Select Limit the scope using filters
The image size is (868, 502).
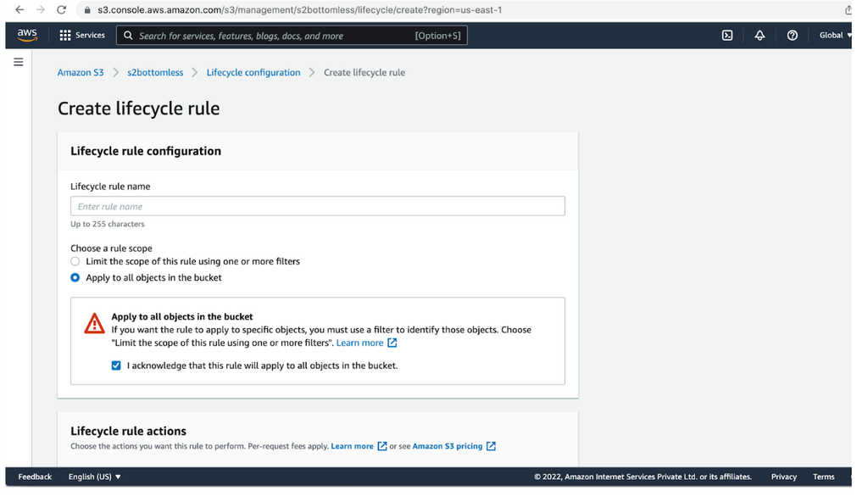[75, 261]
